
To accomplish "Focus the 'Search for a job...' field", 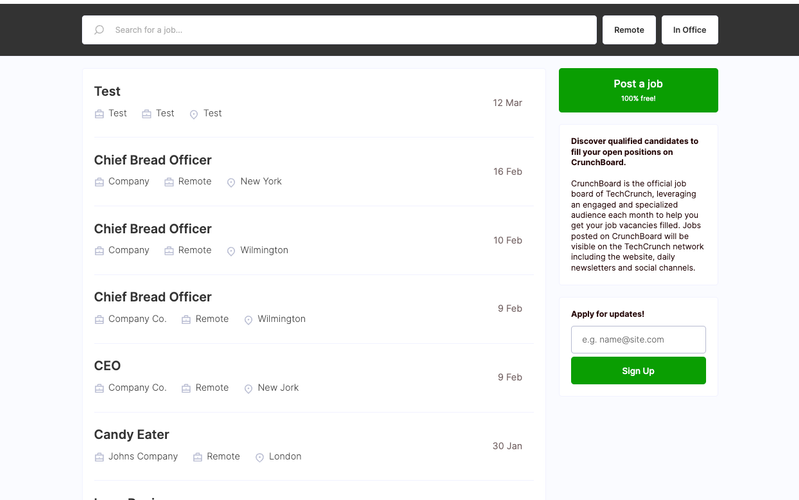I will 339,30.
